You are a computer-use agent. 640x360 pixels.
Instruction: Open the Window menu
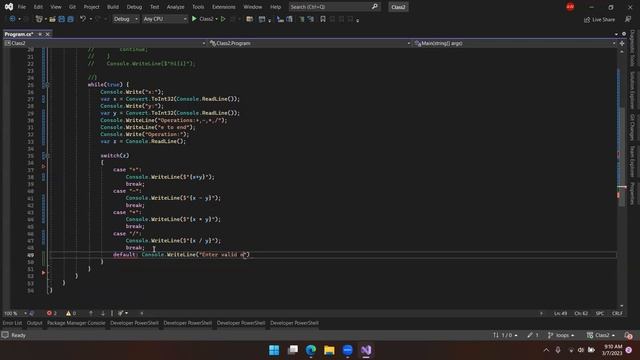click(252, 7)
